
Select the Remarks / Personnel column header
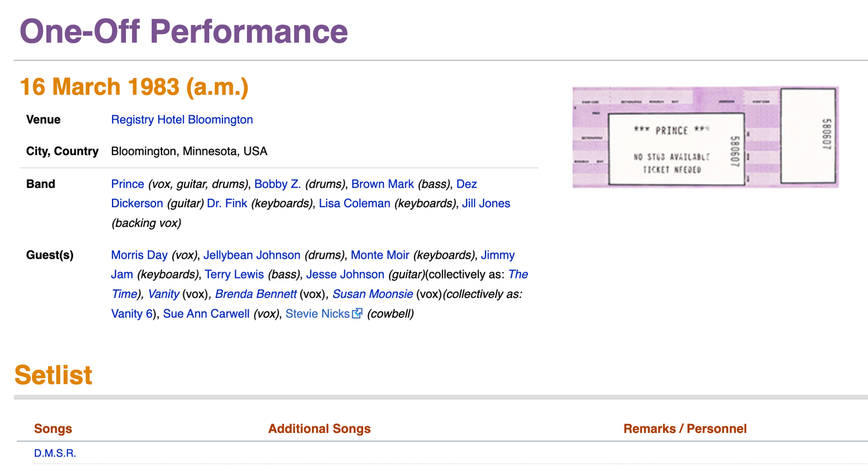(685, 428)
